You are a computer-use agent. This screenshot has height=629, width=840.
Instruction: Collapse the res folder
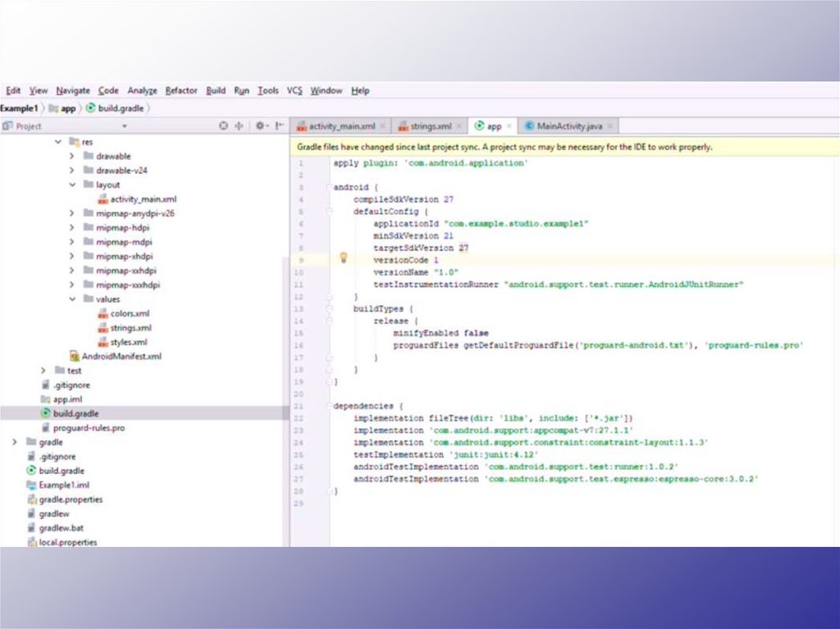pos(58,142)
